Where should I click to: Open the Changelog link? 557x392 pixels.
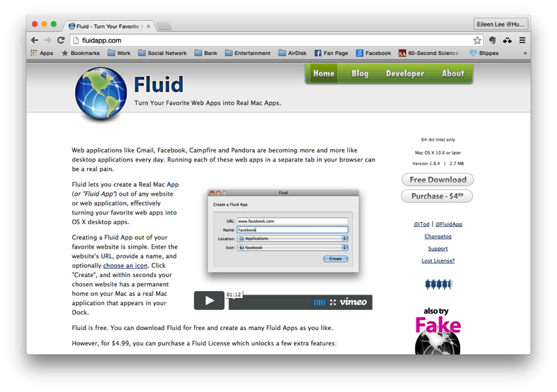click(x=438, y=236)
